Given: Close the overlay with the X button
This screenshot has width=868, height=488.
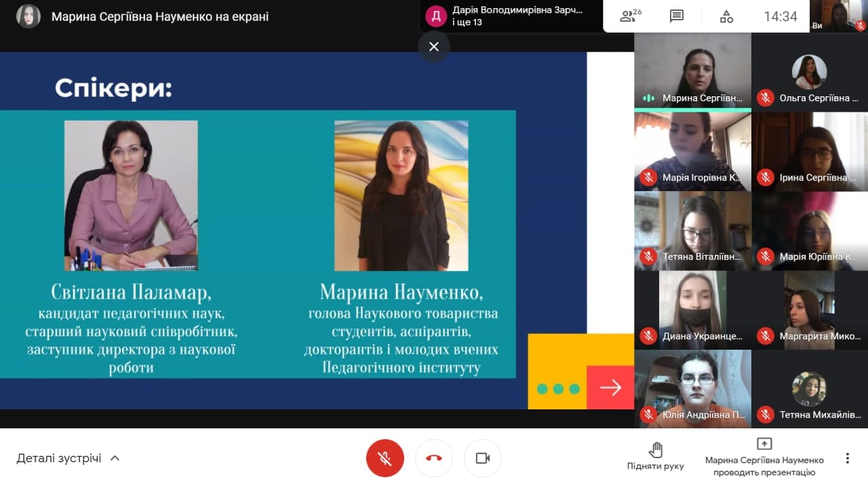Looking at the screenshot, I should (x=434, y=47).
